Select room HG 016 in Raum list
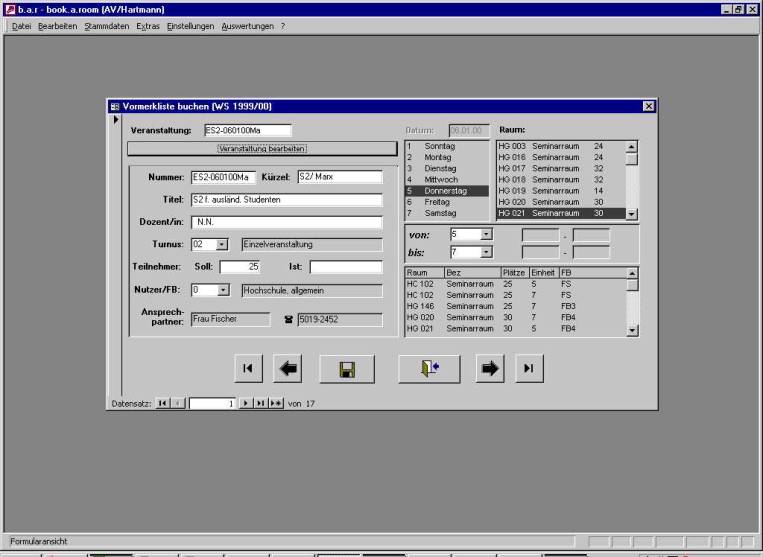Image resolution: width=763 pixels, height=557 pixels. (x=561, y=157)
